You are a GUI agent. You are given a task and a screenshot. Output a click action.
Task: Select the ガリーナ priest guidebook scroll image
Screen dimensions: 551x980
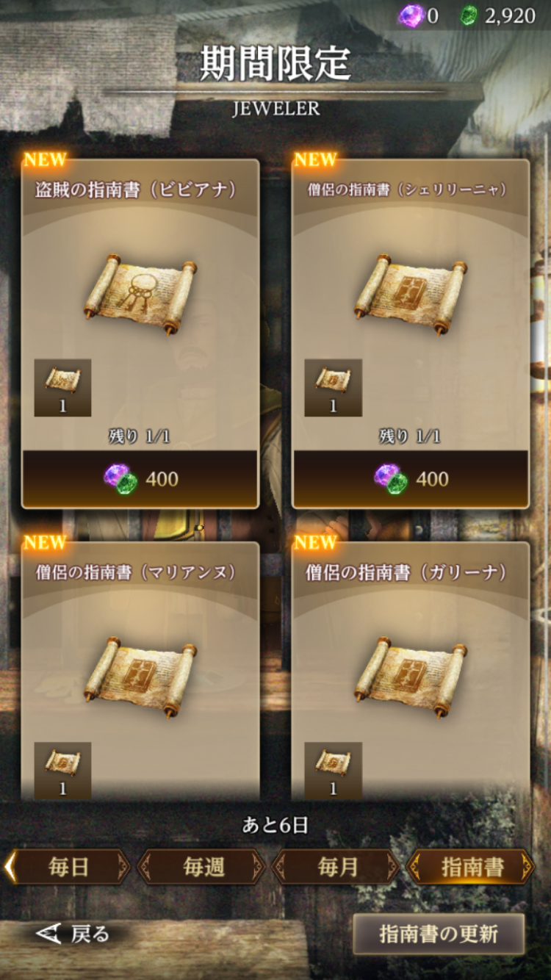coord(411,677)
